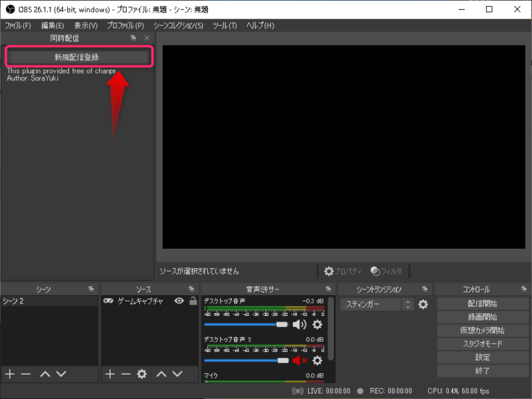532x399 pixels.
Task: Click the gamepad icon of ゲームキャプチャ
Action: click(108, 301)
